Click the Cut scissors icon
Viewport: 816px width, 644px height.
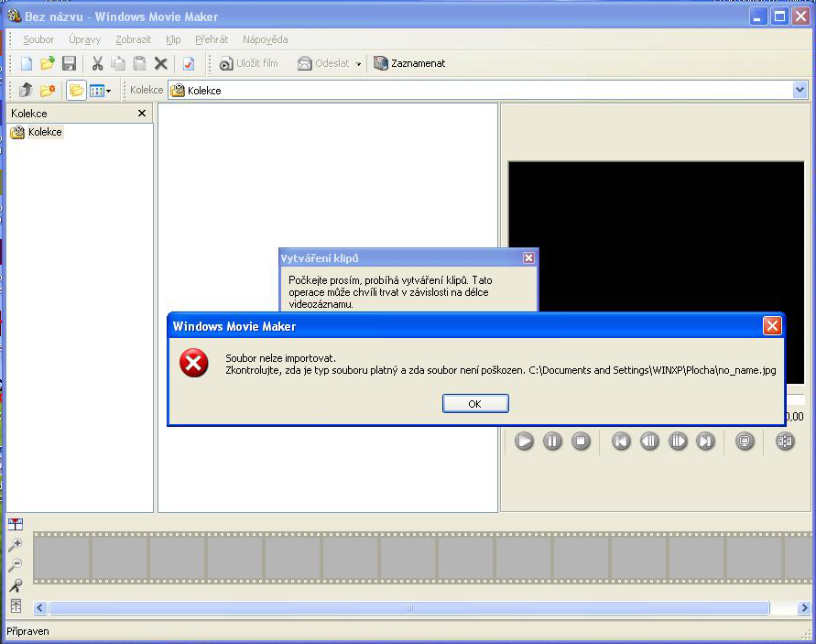click(97, 63)
